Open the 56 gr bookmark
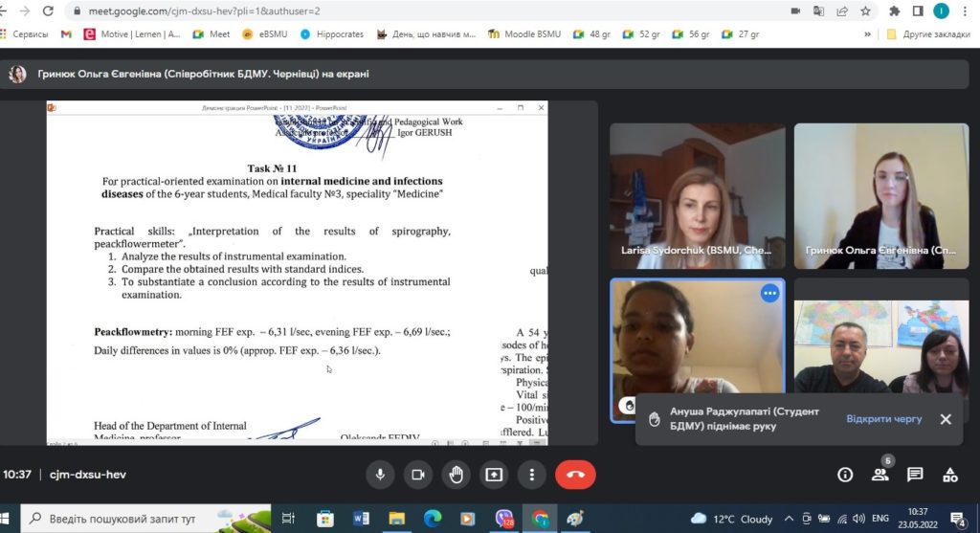Viewport: 980px width, 533px height. pos(691,34)
